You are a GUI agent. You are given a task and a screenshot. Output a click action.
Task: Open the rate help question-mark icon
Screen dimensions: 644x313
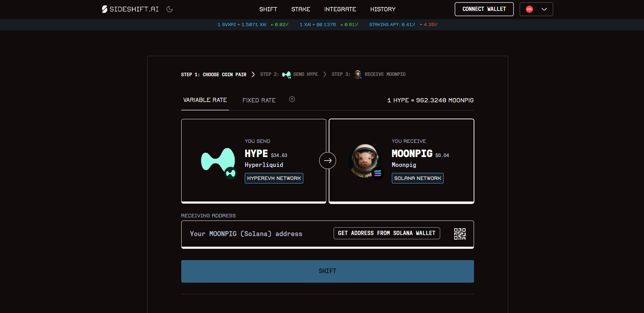292,99
